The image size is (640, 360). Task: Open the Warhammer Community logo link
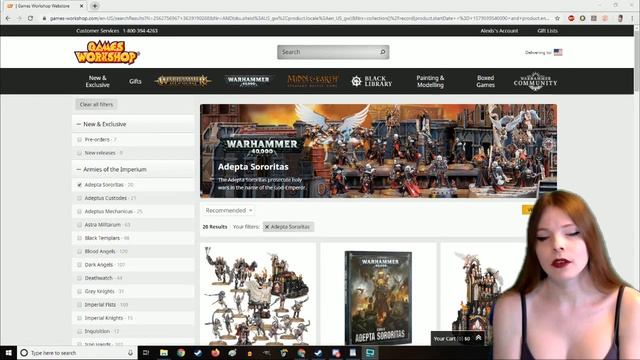pyautogui.click(x=535, y=81)
